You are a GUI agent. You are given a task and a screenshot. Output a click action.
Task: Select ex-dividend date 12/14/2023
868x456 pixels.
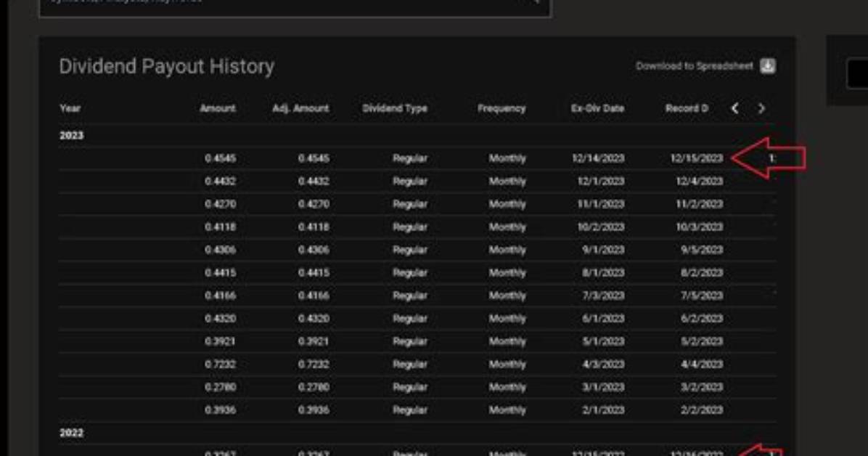pos(599,158)
